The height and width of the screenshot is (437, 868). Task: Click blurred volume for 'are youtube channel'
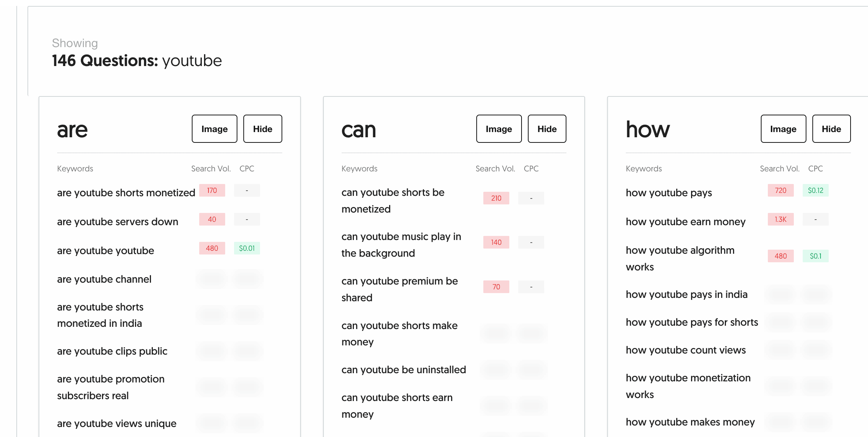click(212, 279)
